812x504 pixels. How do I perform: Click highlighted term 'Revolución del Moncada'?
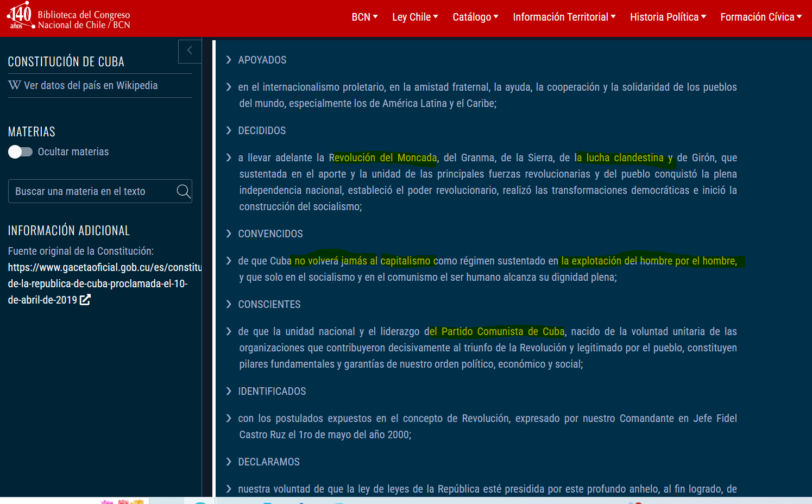click(383, 158)
